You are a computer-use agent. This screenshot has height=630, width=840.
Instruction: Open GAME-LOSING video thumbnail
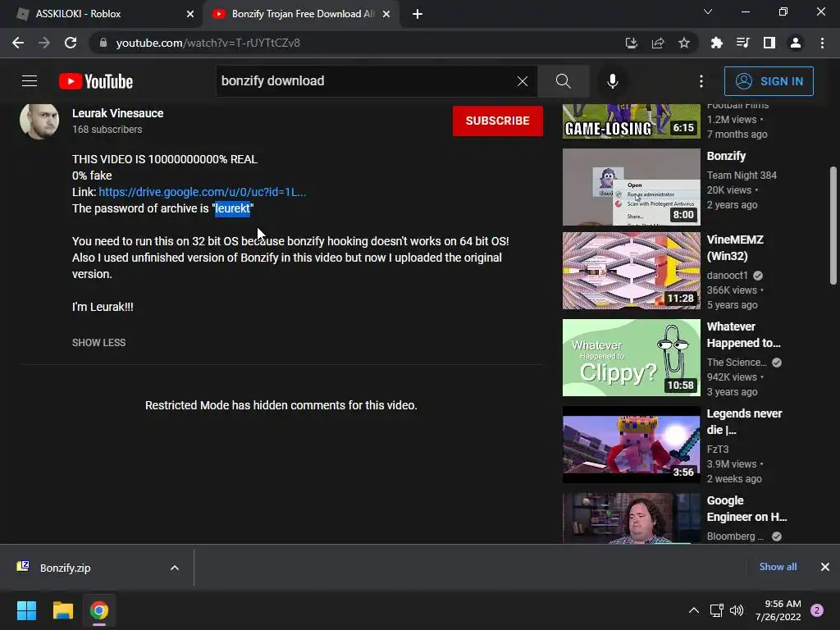631,121
